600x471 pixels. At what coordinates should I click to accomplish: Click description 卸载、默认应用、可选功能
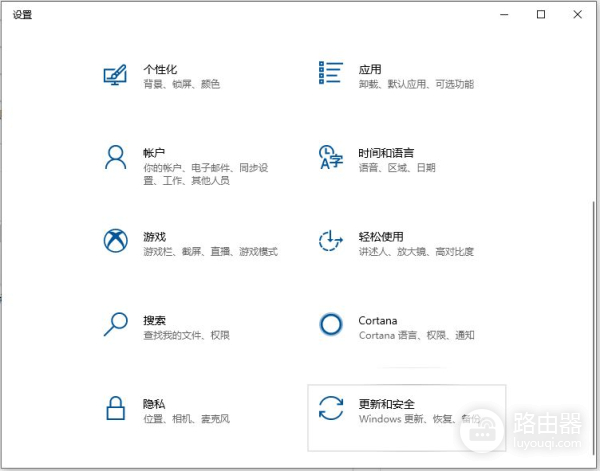416,84
